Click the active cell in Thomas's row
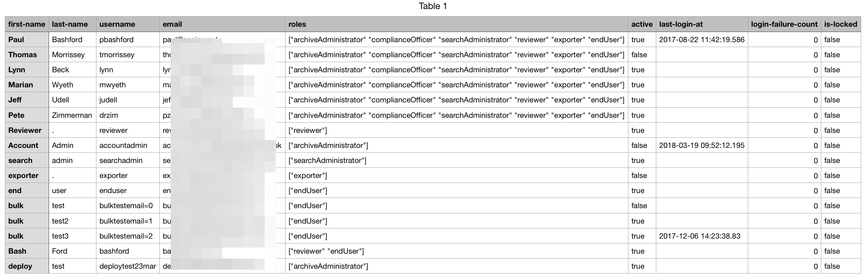This screenshot has width=868, height=280. (639, 55)
